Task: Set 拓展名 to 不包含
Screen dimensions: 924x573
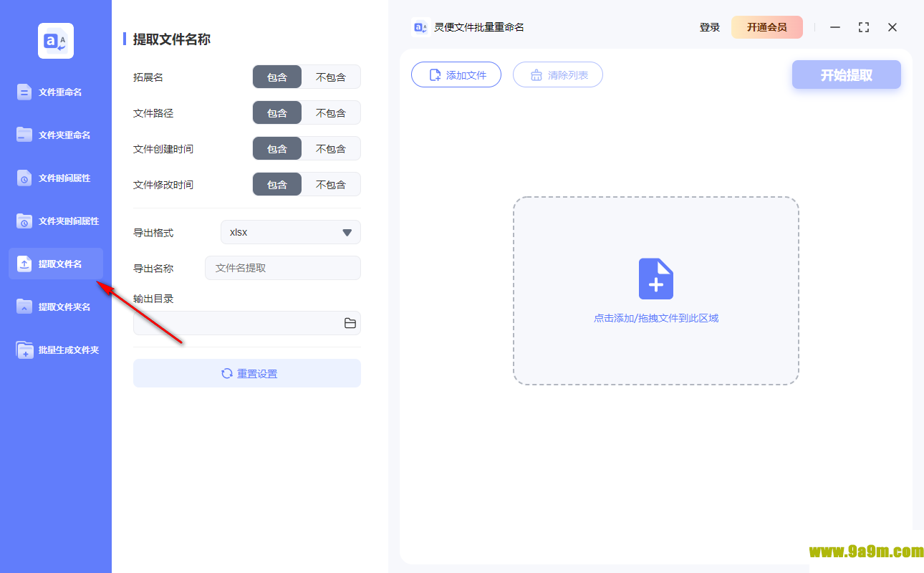Action: [x=331, y=77]
